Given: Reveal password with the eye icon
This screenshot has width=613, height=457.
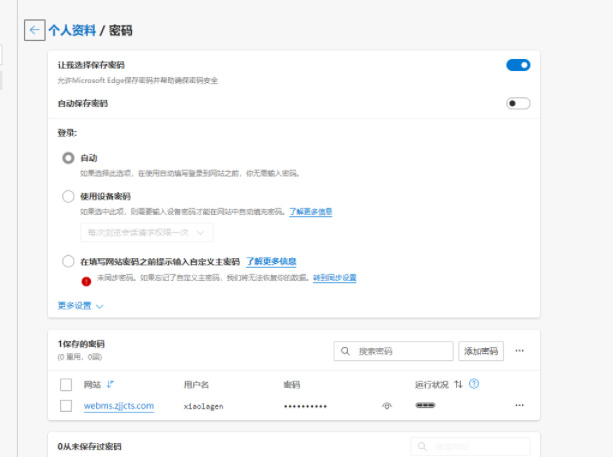Looking at the screenshot, I should click(x=387, y=406).
